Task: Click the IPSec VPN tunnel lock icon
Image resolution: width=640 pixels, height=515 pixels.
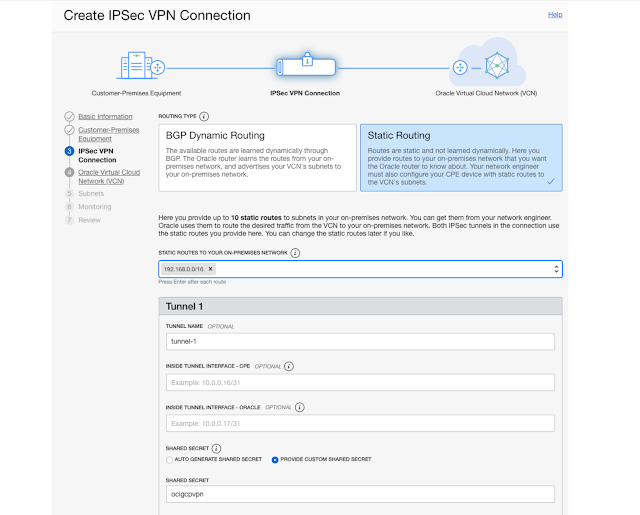Action: pyautogui.click(x=307, y=60)
